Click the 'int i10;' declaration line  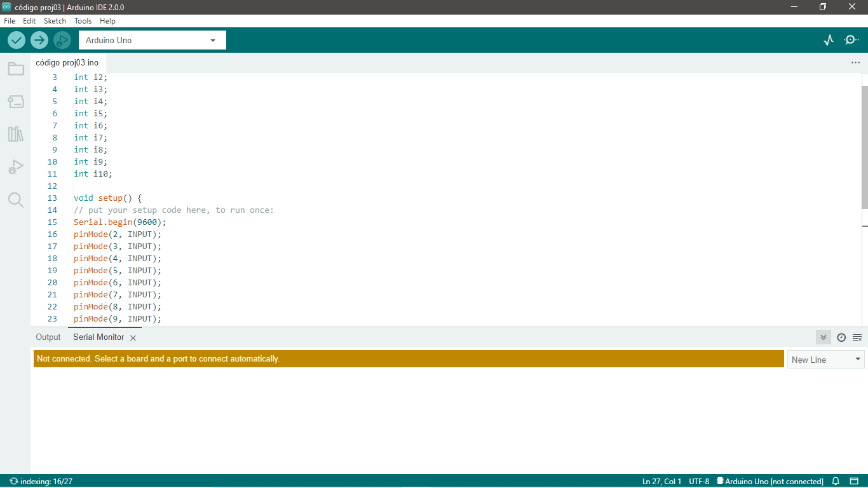[x=93, y=174]
